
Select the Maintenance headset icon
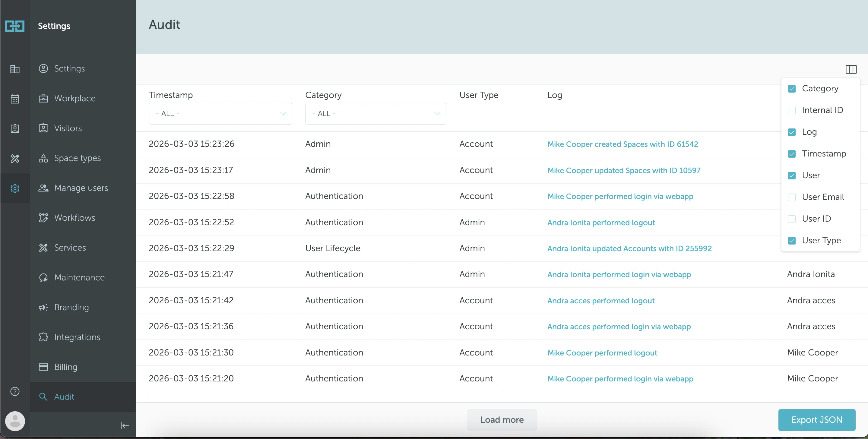click(x=44, y=277)
